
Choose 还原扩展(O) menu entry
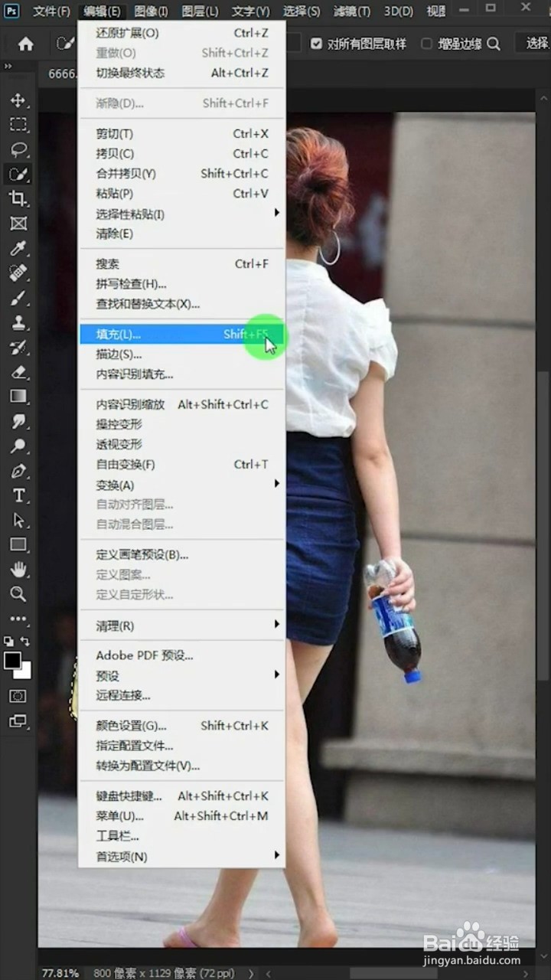tap(182, 33)
